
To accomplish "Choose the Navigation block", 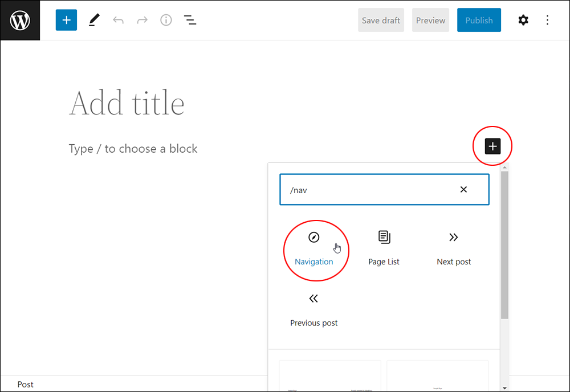I will point(313,249).
